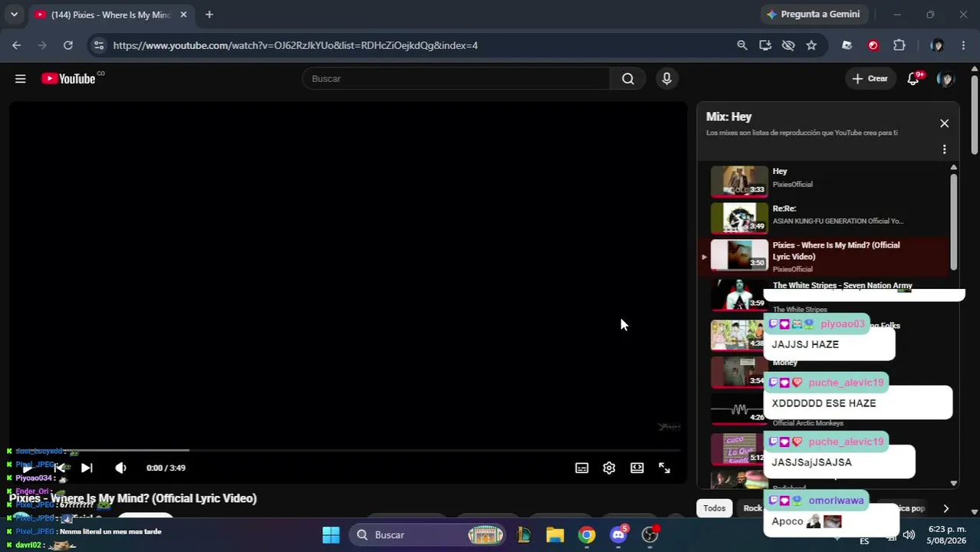Viewport: 980px width, 552px height.
Task: Open the Crear menu button
Action: 870,79
